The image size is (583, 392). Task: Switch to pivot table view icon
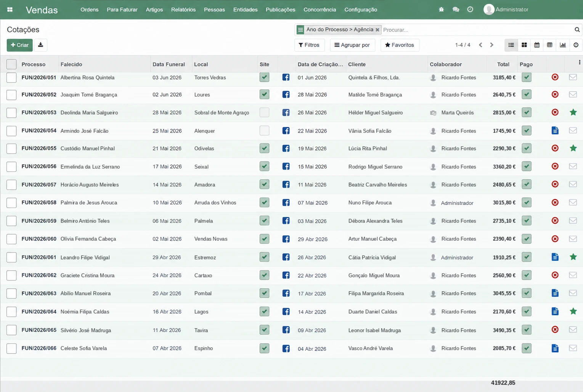[549, 45]
